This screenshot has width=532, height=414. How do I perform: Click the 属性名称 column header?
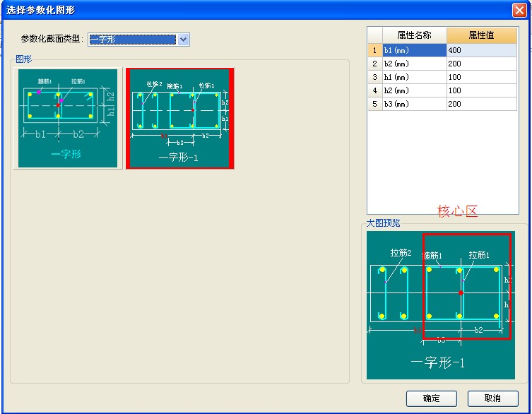click(414, 35)
